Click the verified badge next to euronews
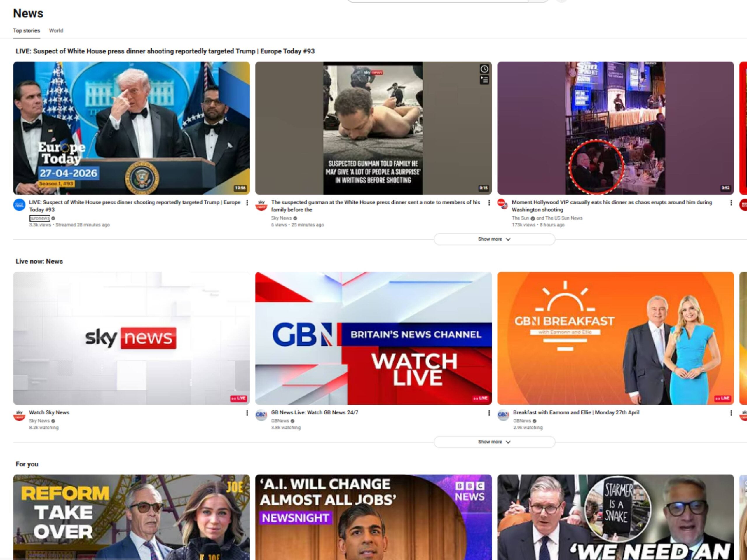The image size is (747, 560). 53,218
